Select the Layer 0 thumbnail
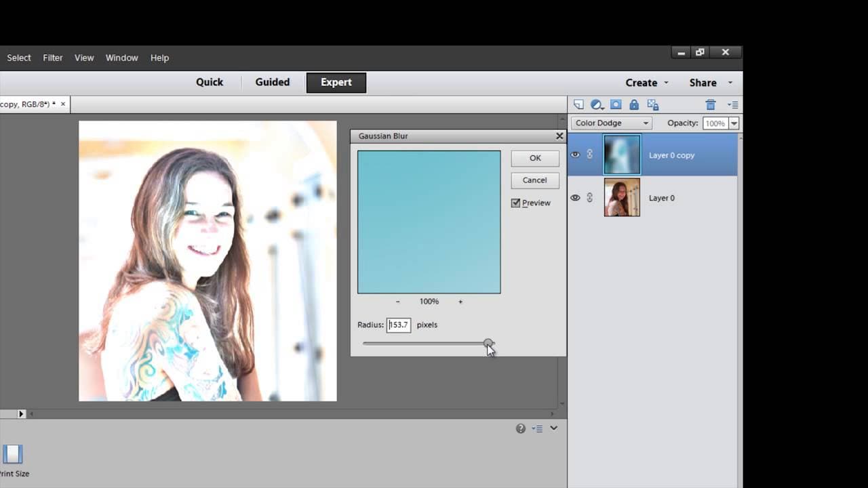Image resolution: width=868 pixels, height=488 pixels. point(622,197)
